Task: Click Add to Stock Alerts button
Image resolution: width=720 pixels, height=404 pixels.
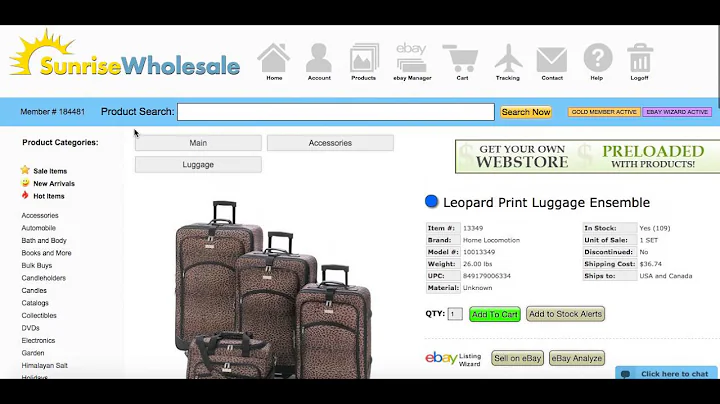Action: 565,314
